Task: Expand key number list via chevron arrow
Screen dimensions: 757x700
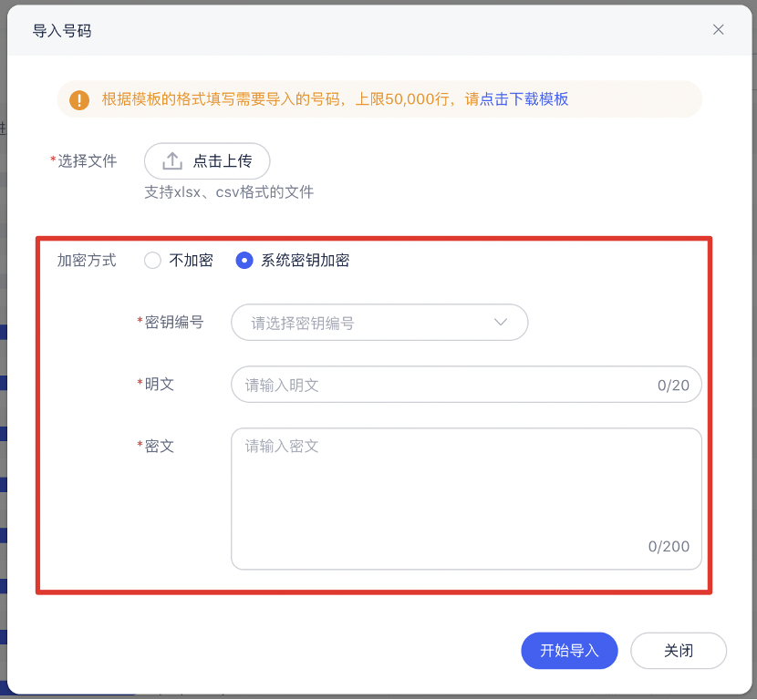Action: coord(501,323)
